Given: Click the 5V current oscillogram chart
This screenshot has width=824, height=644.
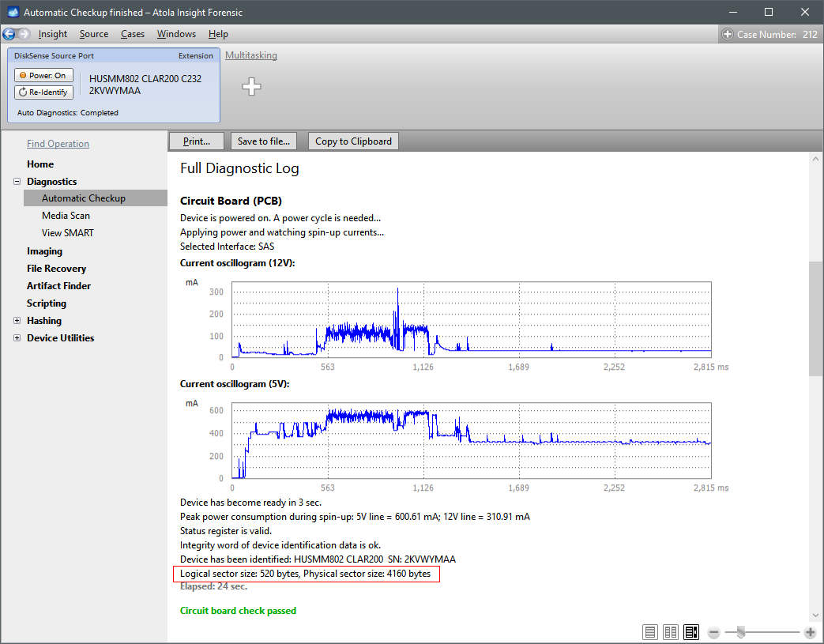Looking at the screenshot, I should click(x=472, y=441).
